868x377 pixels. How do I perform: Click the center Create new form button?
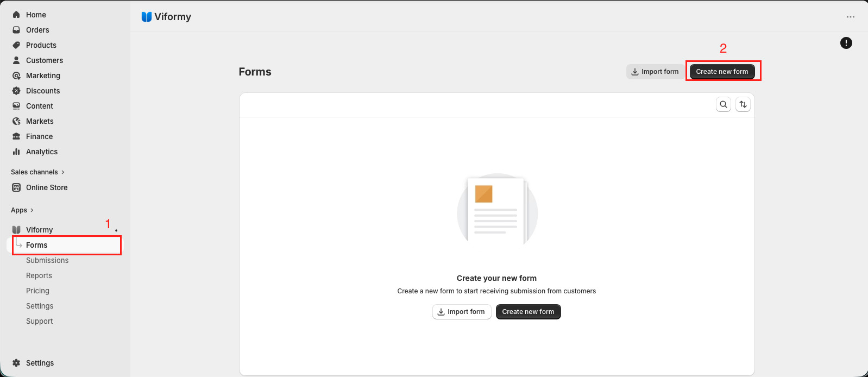coord(528,312)
